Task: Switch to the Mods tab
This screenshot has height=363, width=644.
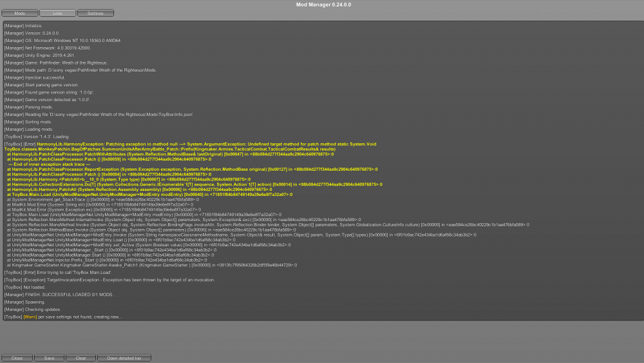Action: 20,13
